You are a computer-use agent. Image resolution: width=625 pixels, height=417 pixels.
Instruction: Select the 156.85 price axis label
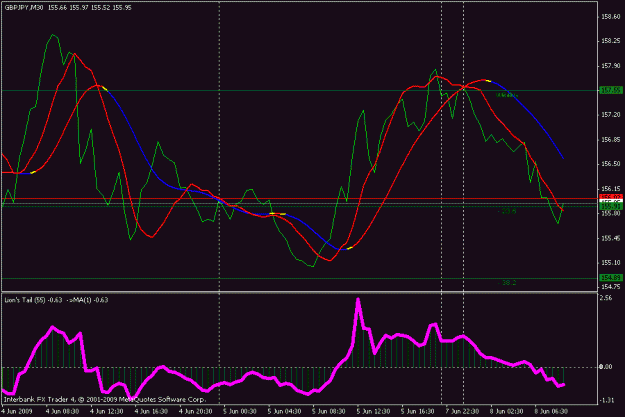pyautogui.click(x=611, y=140)
